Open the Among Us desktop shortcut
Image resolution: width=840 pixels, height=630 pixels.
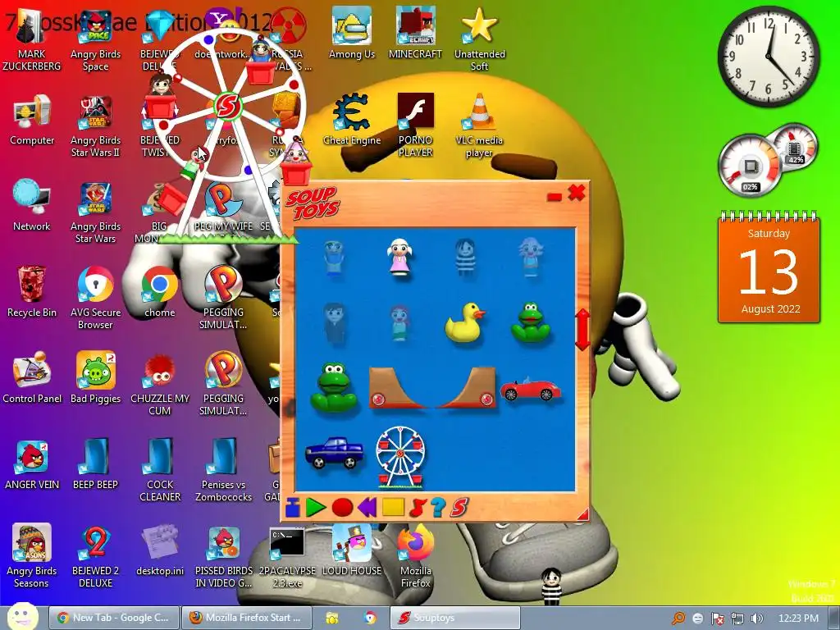(x=351, y=33)
